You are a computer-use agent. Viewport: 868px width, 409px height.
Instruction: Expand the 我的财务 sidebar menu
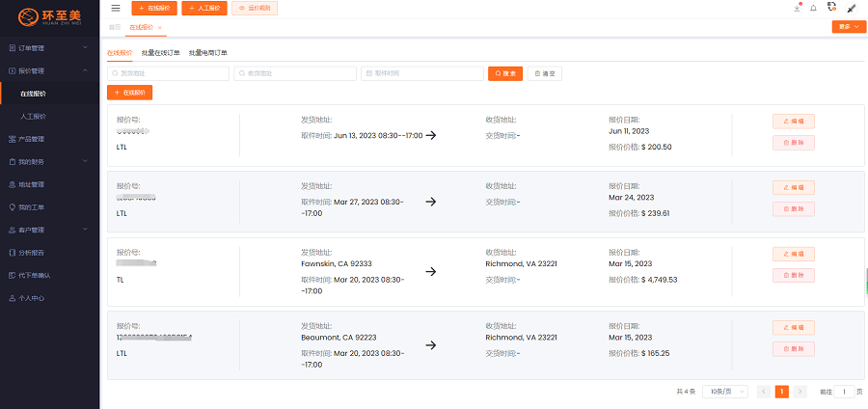(48, 161)
